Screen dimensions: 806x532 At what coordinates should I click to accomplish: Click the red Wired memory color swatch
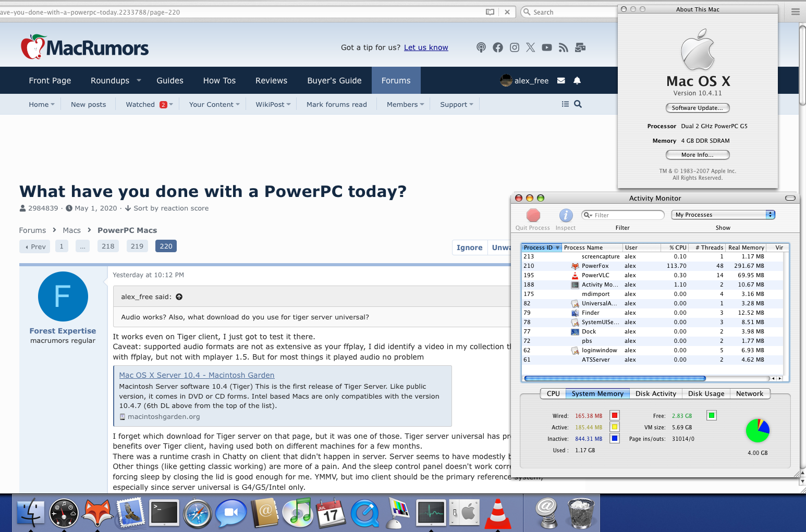click(x=615, y=415)
